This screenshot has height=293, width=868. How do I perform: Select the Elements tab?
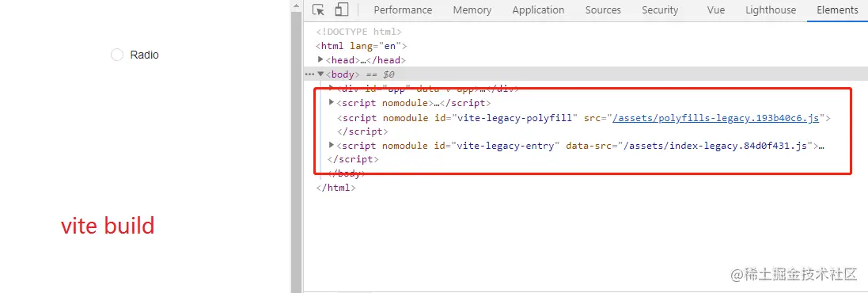837,10
